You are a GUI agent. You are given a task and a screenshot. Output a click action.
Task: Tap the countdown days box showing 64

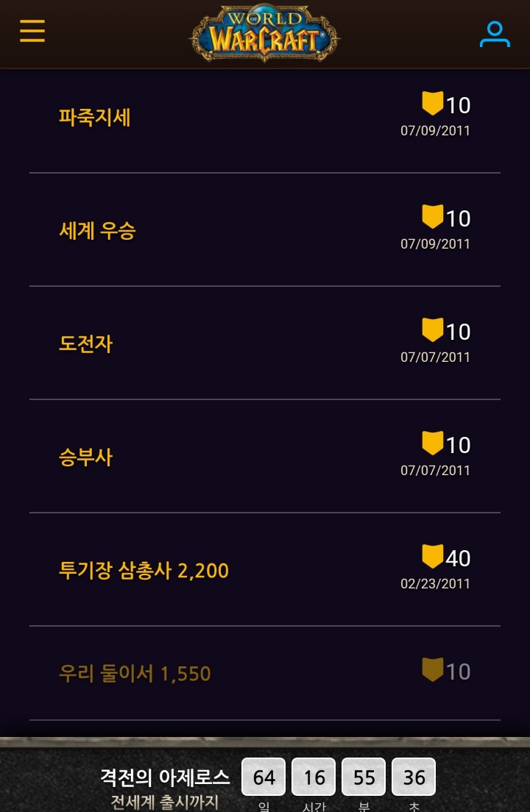[264, 777]
